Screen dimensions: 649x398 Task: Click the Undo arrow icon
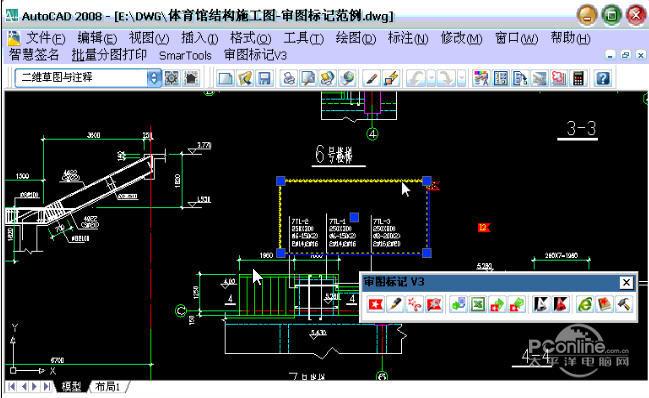tap(416, 78)
